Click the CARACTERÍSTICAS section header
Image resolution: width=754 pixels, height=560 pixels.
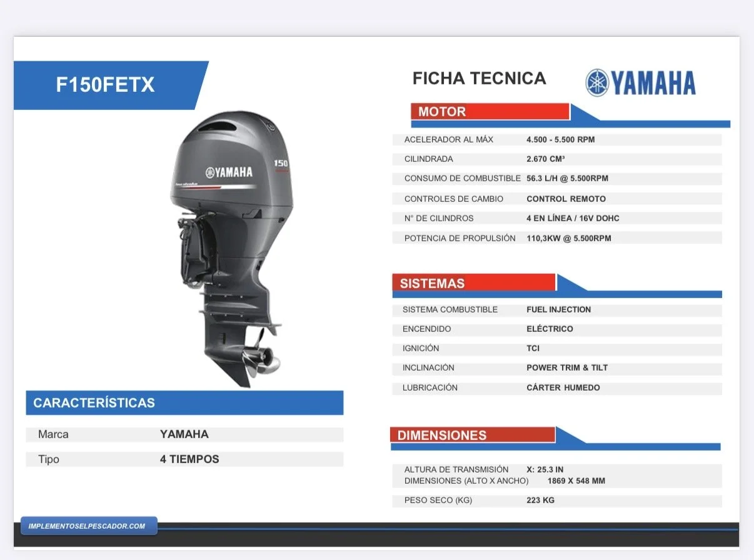point(184,402)
